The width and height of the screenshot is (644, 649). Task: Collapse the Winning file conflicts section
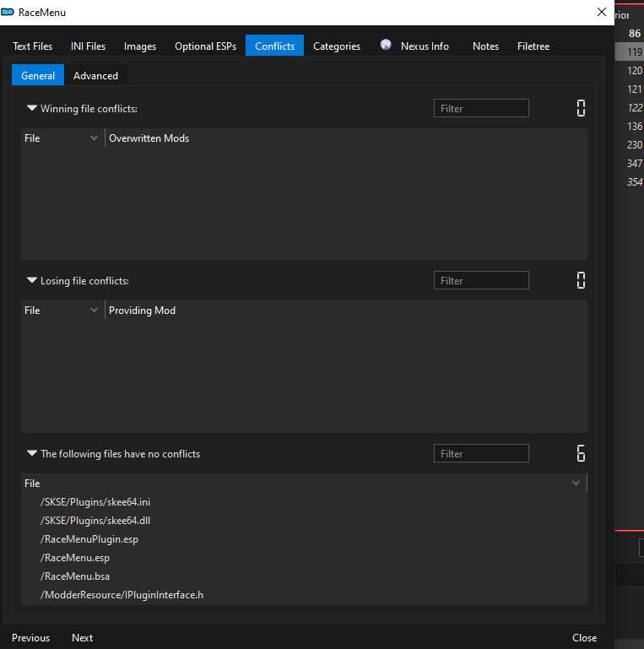(x=32, y=108)
